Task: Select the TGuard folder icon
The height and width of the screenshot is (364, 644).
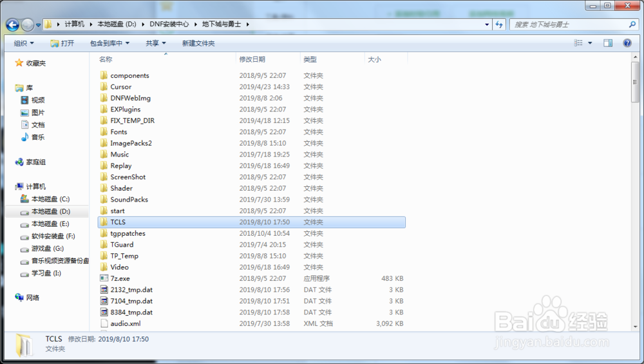Action: click(x=104, y=244)
